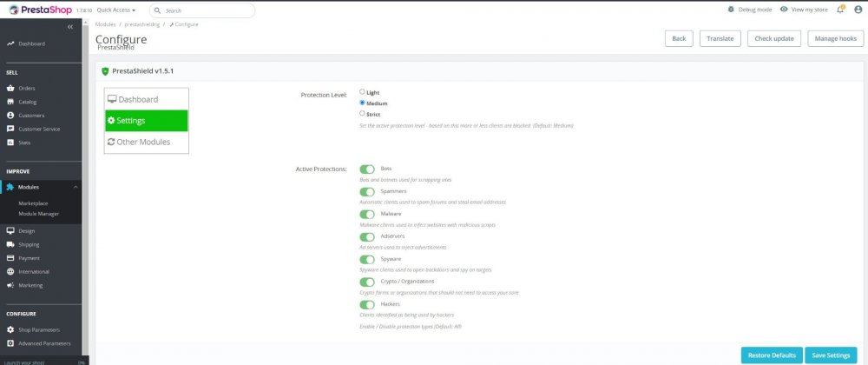The width and height of the screenshot is (868, 365).
Task: Click the Customers person icon
Action: pyautogui.click(x=10, y=116)
